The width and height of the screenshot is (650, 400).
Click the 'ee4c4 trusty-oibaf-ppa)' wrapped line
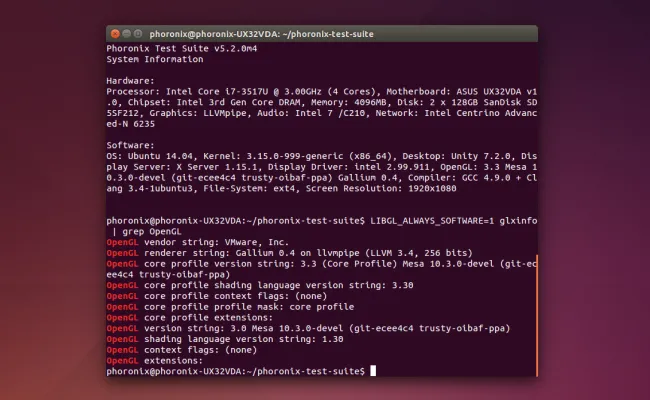pyautogui.click(x=168, y=275)
